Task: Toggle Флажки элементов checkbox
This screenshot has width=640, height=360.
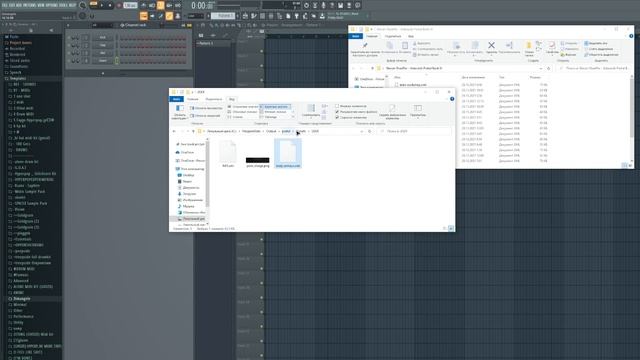Action: [x=337, y=106]
